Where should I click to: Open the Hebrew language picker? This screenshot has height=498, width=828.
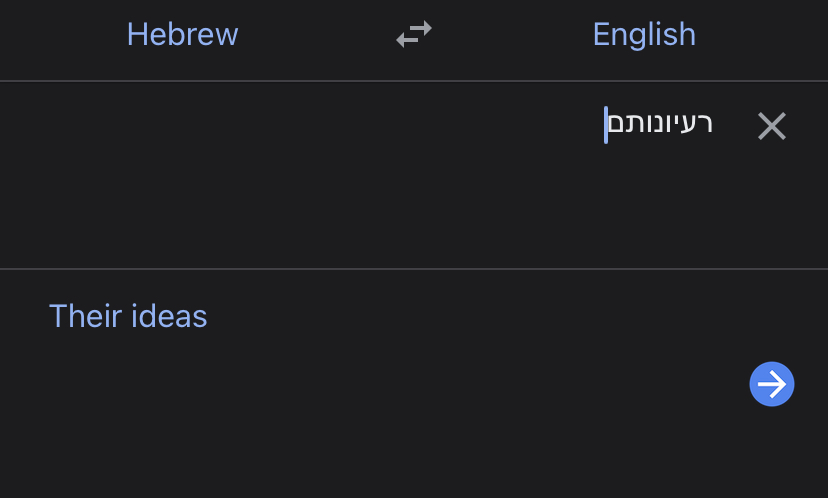click(x=182, y=35)
